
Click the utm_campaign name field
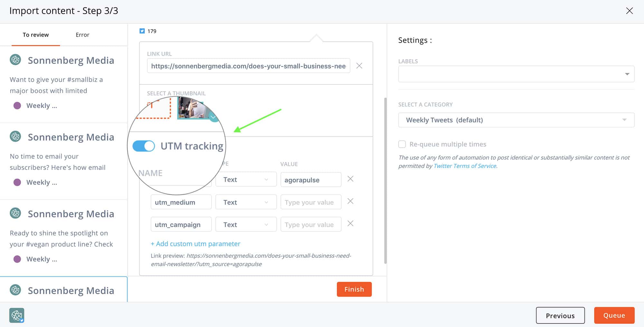pos(181,224)
